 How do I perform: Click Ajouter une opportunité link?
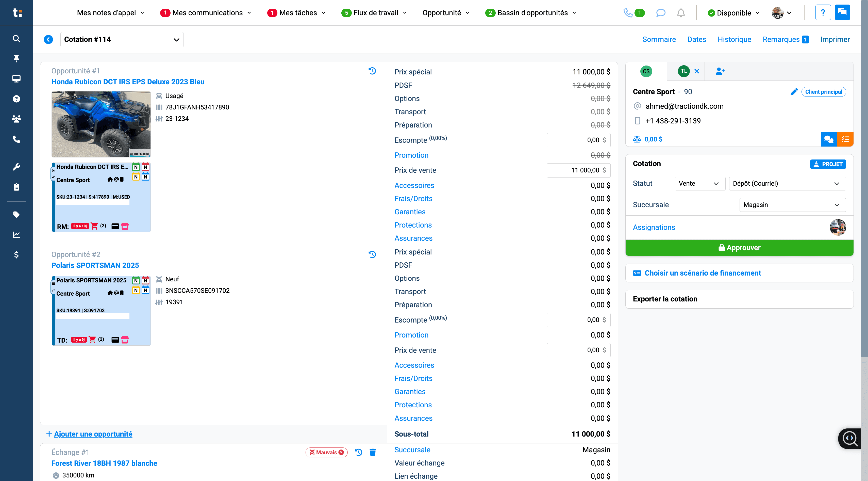[x=93, y=434]
